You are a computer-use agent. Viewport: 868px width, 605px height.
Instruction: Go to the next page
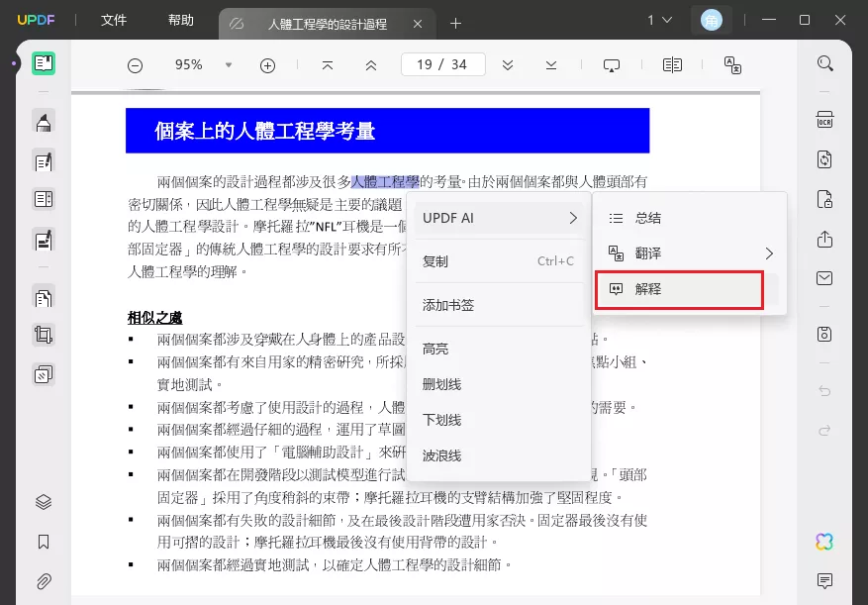(x=508, y=65)
